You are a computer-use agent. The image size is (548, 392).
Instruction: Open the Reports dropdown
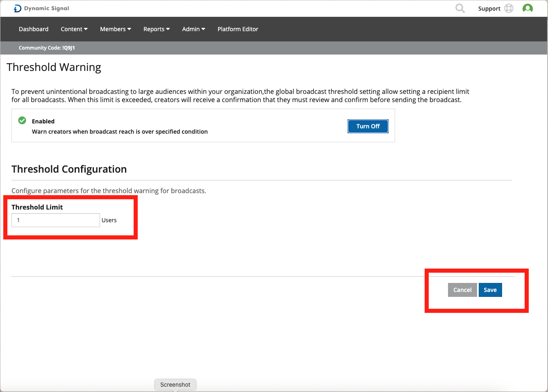click(156, 29)
